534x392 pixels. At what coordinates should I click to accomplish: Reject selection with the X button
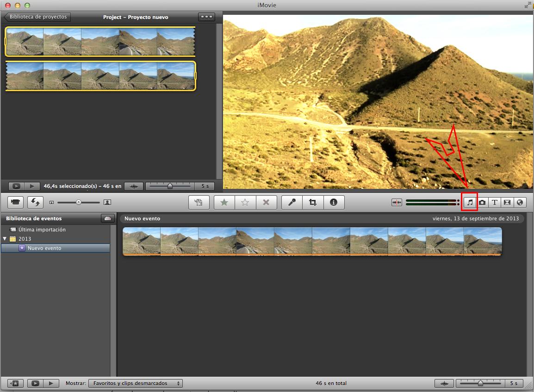coord(266,202)
